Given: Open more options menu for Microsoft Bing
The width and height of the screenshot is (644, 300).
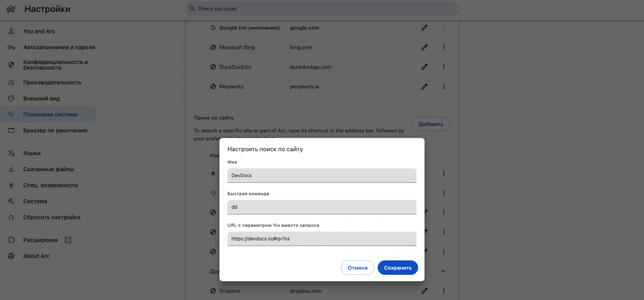Looking at the screenshot, I should coord(444,47).
